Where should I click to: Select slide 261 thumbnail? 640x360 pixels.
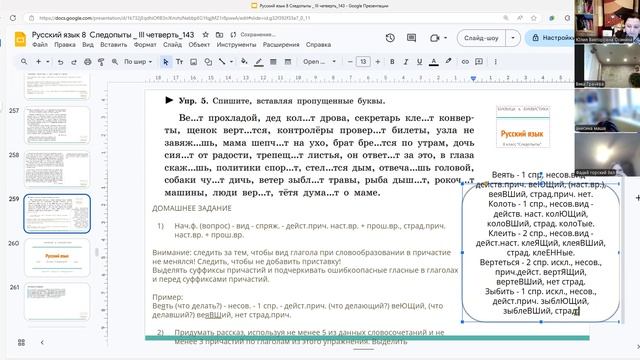pos(57,302)
